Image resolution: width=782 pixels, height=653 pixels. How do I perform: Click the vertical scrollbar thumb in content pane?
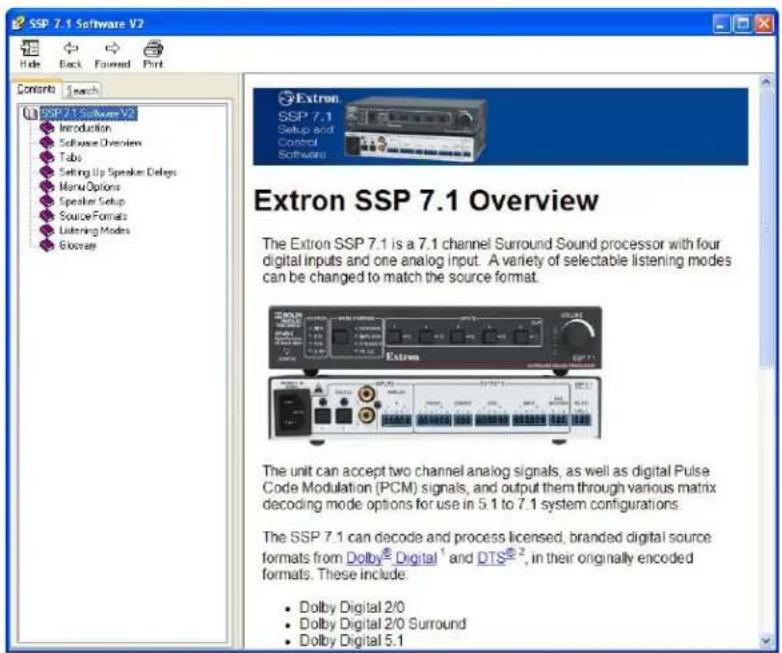coord(766,228)
